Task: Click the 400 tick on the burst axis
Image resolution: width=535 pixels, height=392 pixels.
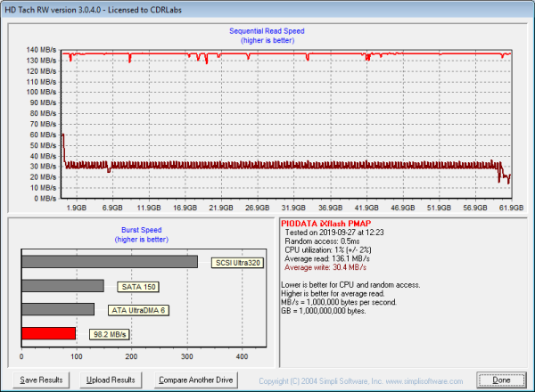Action: [x=242, y=356]
